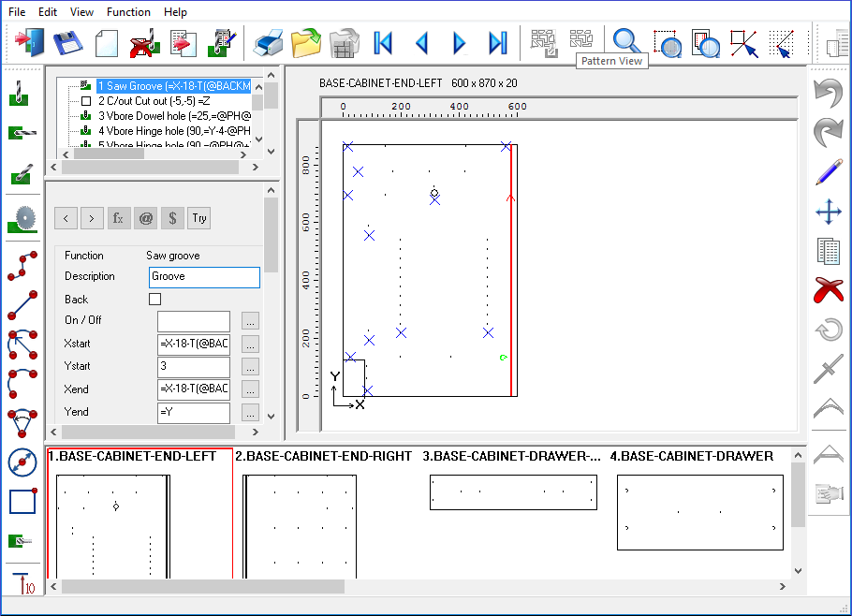852x616 pixels.
Task: Select 3 Vbore Dowel hole row
Action: pos(174,116)
